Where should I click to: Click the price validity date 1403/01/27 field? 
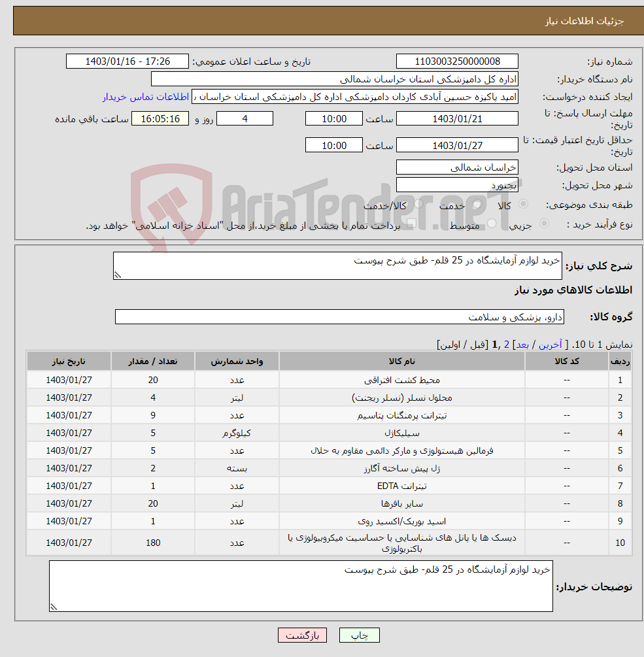click(457, 145)
